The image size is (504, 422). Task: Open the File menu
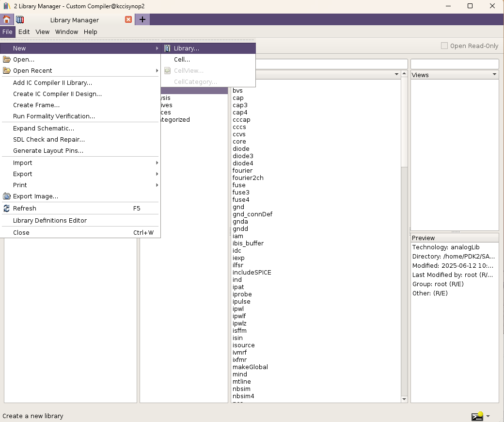pyautogui.click(x=7, y=32)
